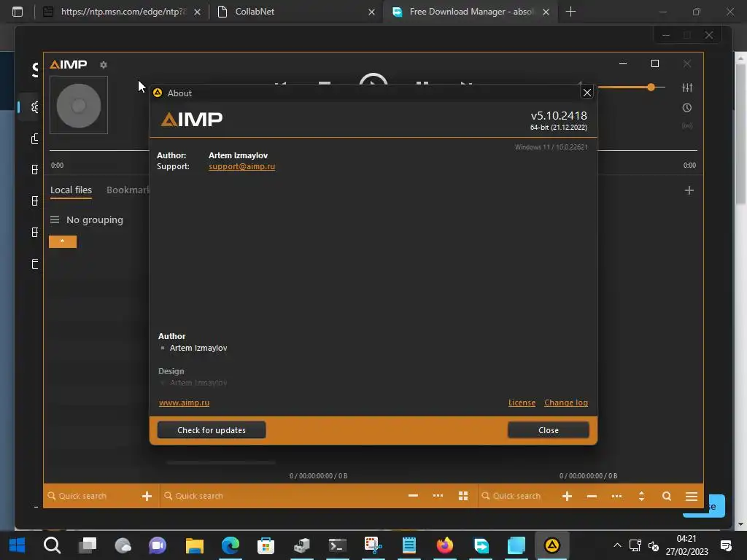This screenshot has height=560, width=747.
Task: Open the www.aimp.ru website link
Action: coord(184,402)
